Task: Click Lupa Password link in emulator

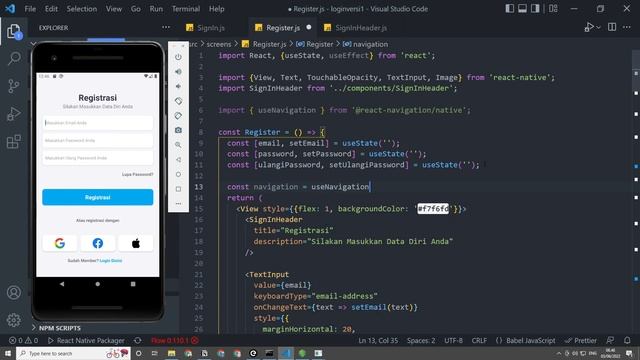Action: click(x=138, y=174)
